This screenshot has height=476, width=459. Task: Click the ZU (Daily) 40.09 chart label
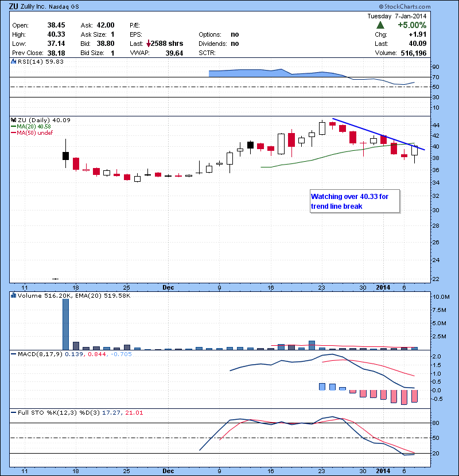tap(44, 120)
